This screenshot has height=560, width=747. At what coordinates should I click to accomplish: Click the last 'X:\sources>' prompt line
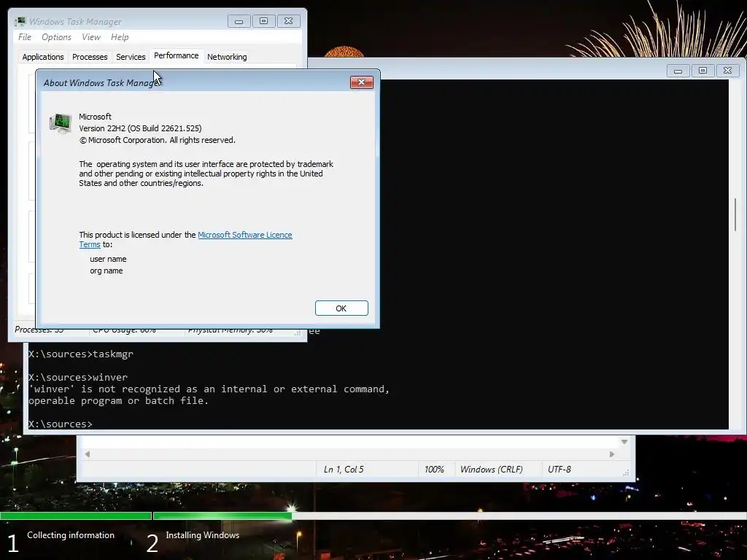tap(61, 424)
